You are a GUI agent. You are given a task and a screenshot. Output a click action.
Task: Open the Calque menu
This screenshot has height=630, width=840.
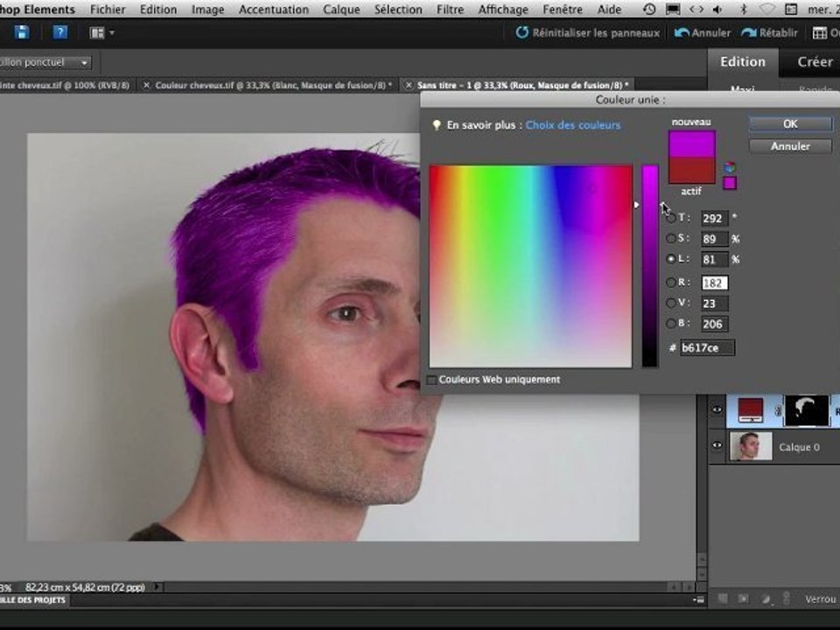coord(341,10)
